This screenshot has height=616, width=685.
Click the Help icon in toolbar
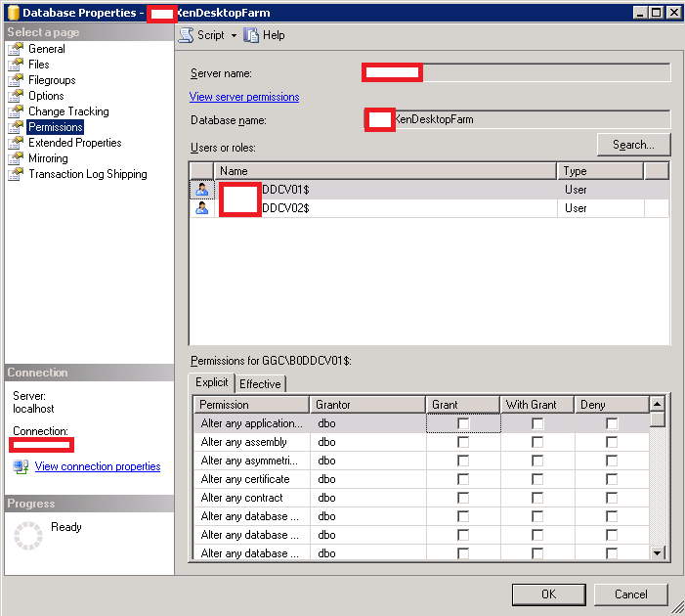252,35
